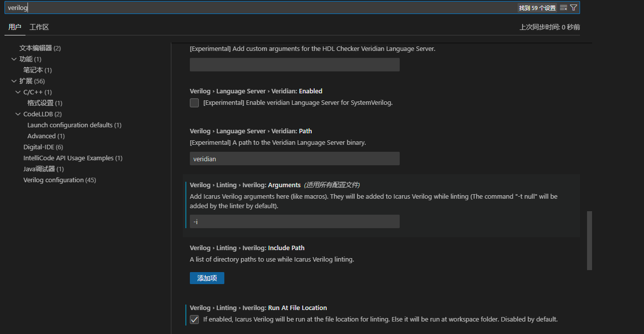Collapse the CodeLLDB (2) section
644x334 pixels.
18,113
